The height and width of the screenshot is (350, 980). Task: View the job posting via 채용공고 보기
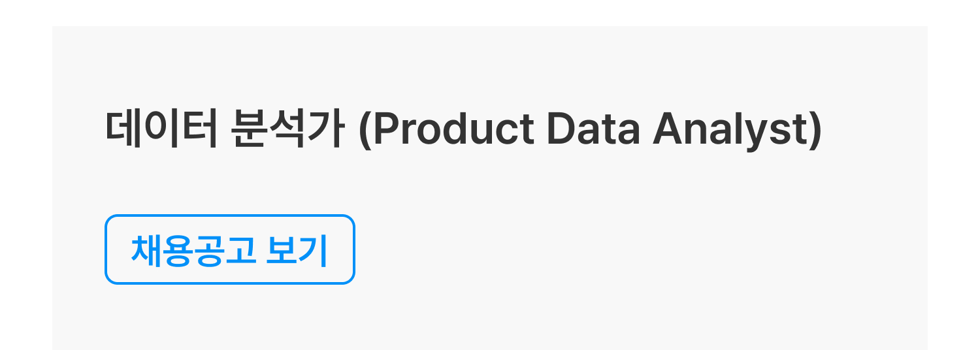(229, 249)
